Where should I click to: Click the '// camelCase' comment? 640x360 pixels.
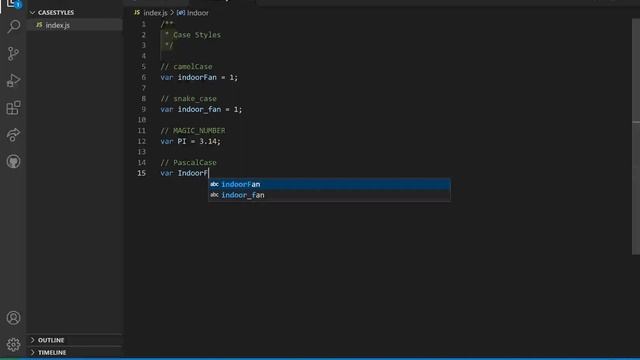click(x=186, y=67)
